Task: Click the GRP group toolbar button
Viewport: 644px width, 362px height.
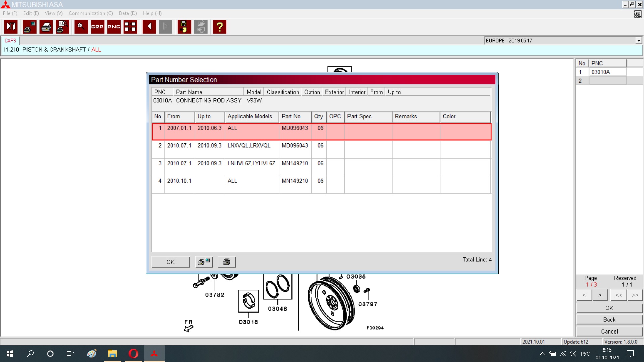Action: (x=97, y=27)
